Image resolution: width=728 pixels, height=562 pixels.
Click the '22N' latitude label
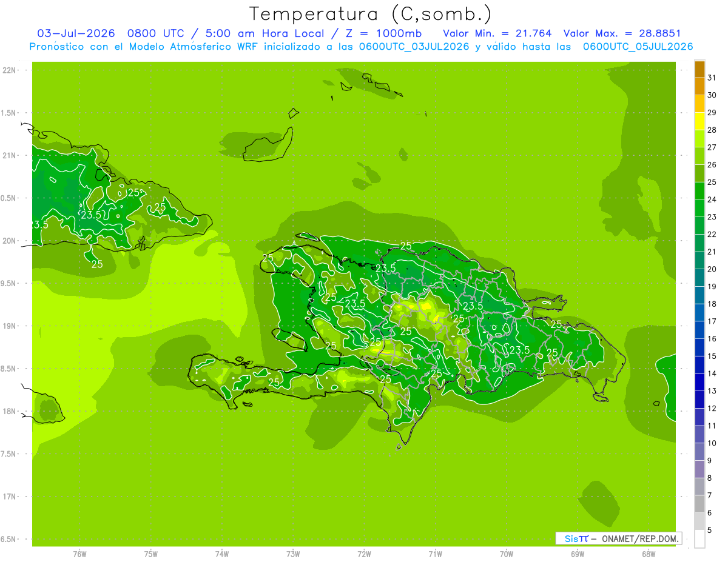coord(9,70)
